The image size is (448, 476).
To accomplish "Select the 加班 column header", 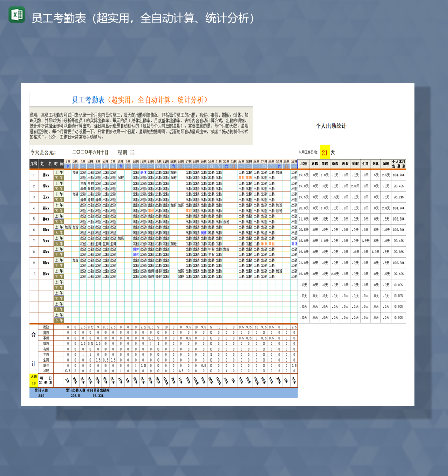I will coord(386,164).
